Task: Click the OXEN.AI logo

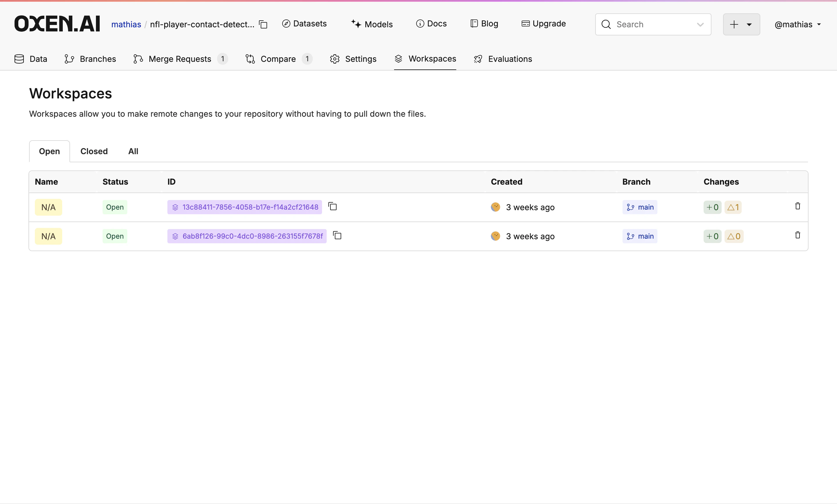Action: 57,24
